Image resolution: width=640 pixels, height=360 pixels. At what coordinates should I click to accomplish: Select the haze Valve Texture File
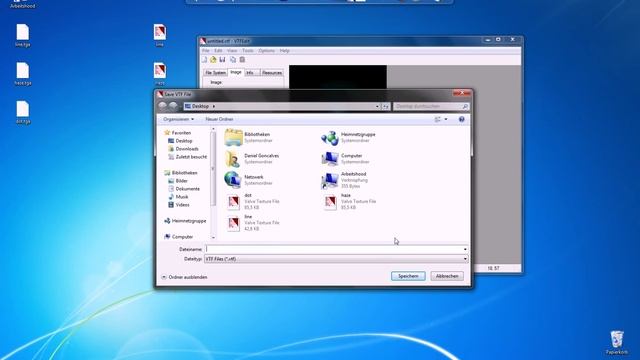pyautogui.click(x=349, y=201)
